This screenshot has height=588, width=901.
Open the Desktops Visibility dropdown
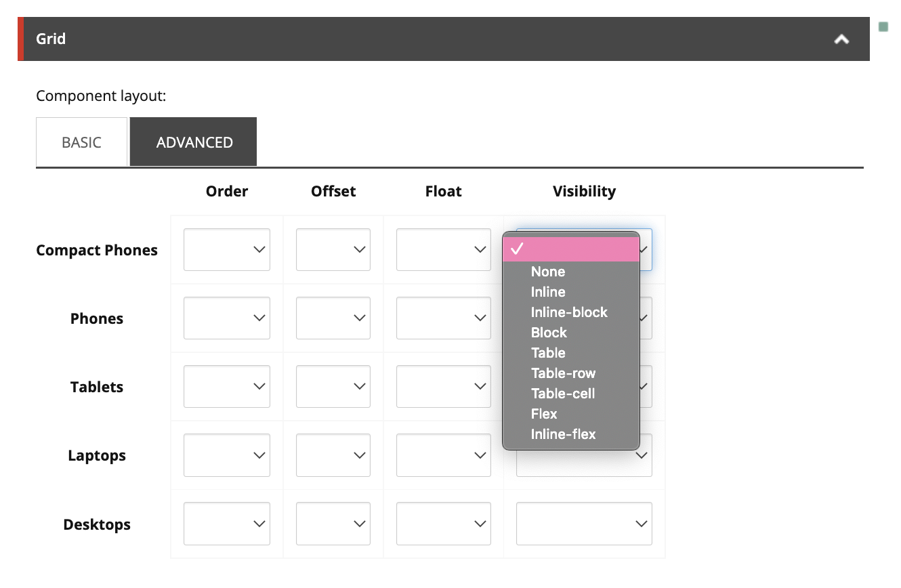(x=584, y=524)
